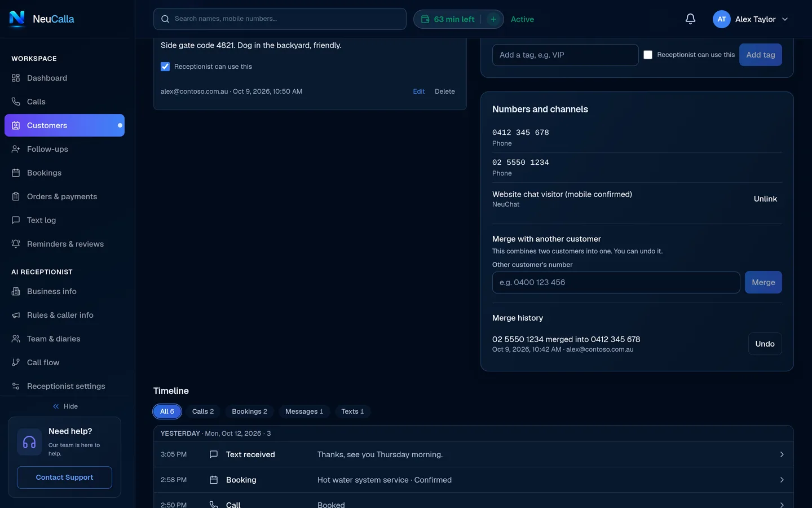Open Alex Taylor account dropdown chevron
The image size is (812, 508).
(785, 19)
